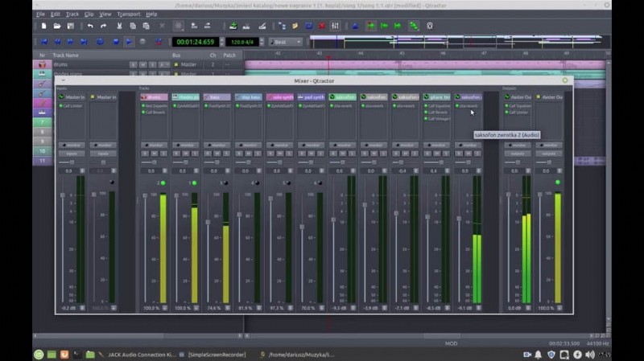Open a session file from toolbar
644x361 pixels.
coord(57,27)
